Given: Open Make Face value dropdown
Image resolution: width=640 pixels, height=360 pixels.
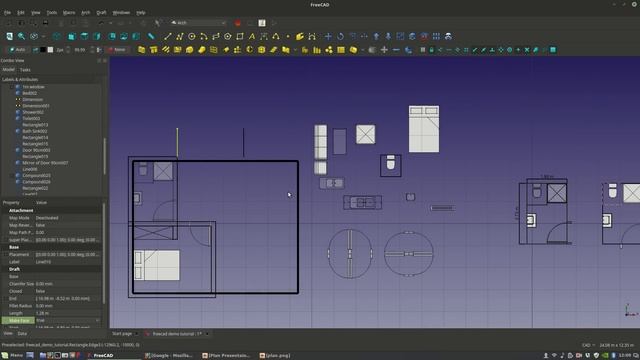Looking at the screenshot, I should click(x=98, y=320).
